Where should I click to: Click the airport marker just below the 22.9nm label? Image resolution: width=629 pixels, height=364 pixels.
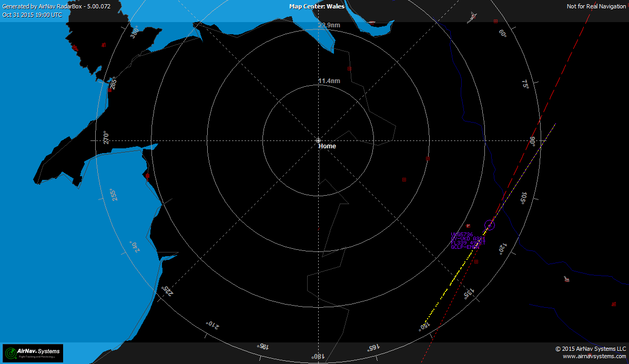pyautogui.click(x=349, y=68)
